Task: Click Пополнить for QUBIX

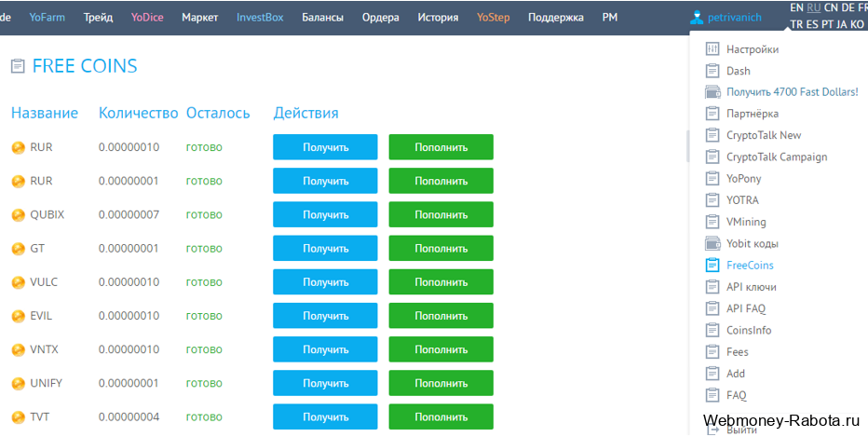Action: point(441,214)
